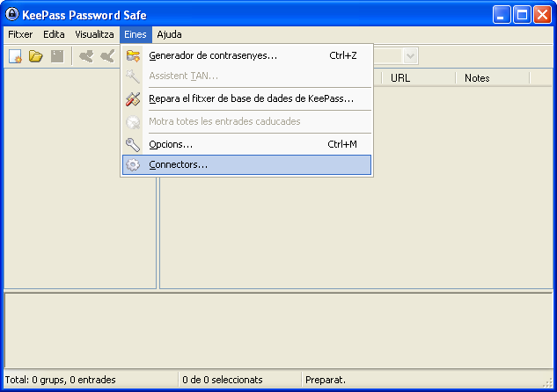
Task: Minimize the KeePass window
Action: coord(502,15)
